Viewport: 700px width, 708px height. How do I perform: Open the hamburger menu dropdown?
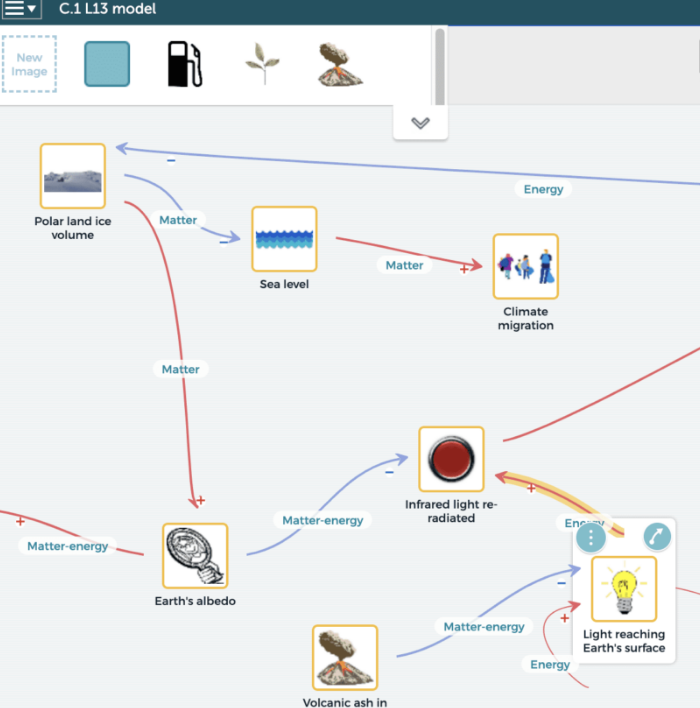pos(20,9)
